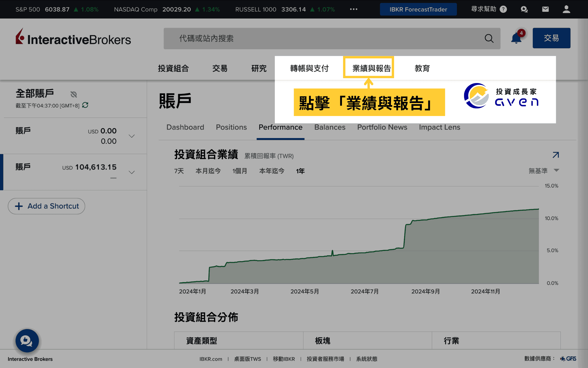588x368 pixels.
Task: Select 1年 time range
Action: click(x=300, y=171)
